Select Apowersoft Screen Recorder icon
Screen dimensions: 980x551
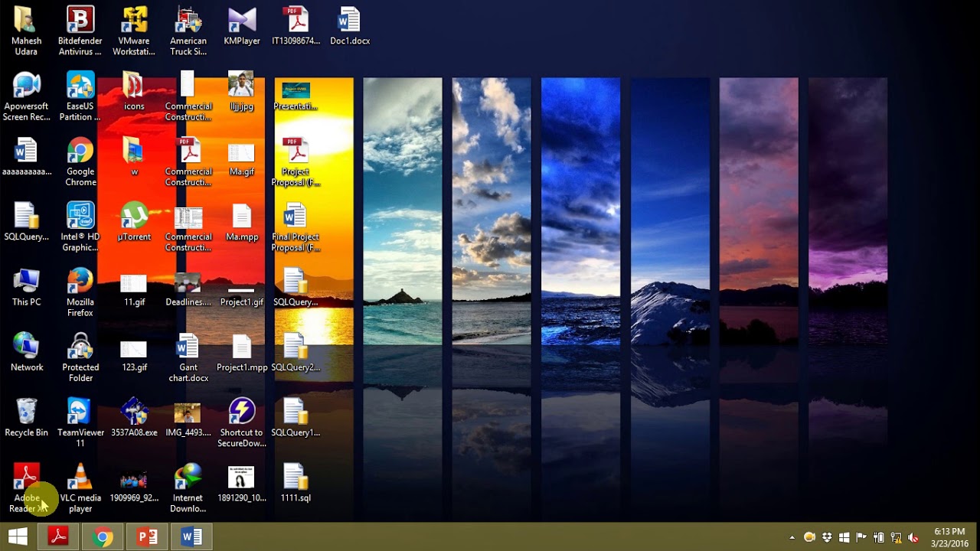pos(26,96)
